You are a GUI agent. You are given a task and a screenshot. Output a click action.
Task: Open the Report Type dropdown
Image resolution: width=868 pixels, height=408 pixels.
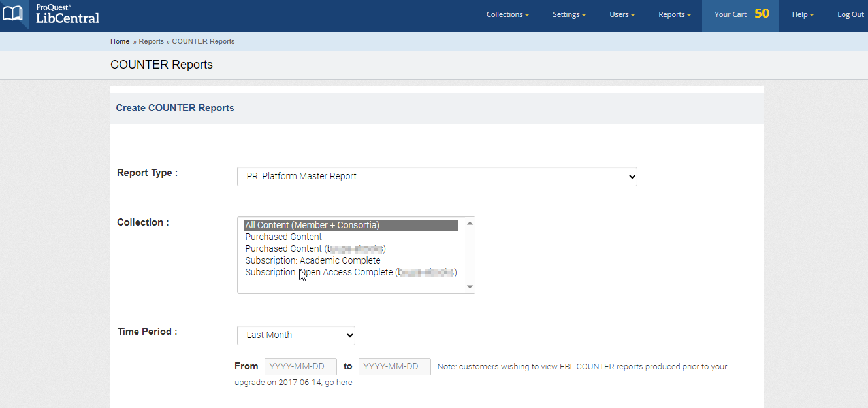(x=436, y=176)
